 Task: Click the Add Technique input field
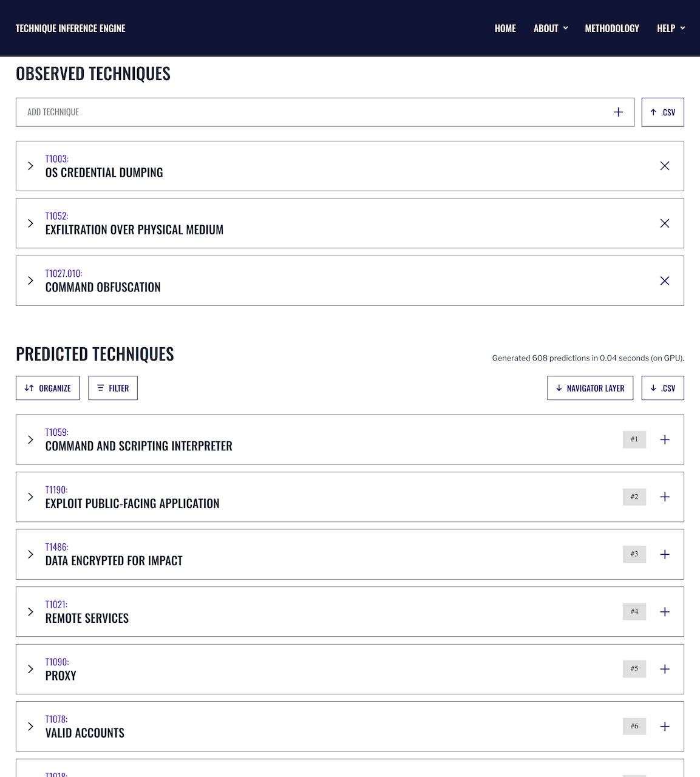click(304, 112)
